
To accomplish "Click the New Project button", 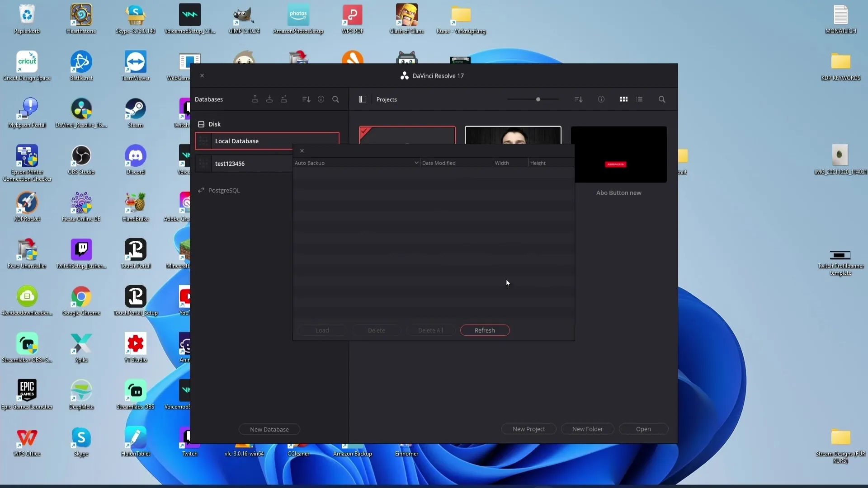I will point(529,429).
